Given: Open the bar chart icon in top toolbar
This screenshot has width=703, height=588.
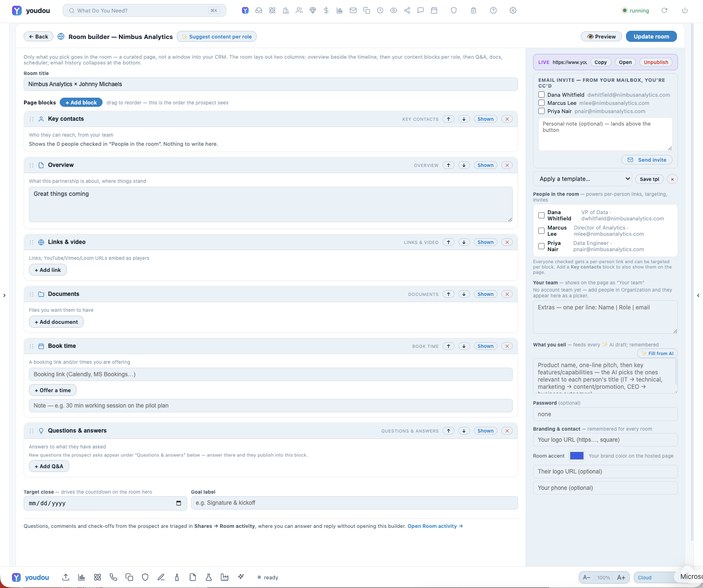Looking at the screenshot, I should point(339,11).
